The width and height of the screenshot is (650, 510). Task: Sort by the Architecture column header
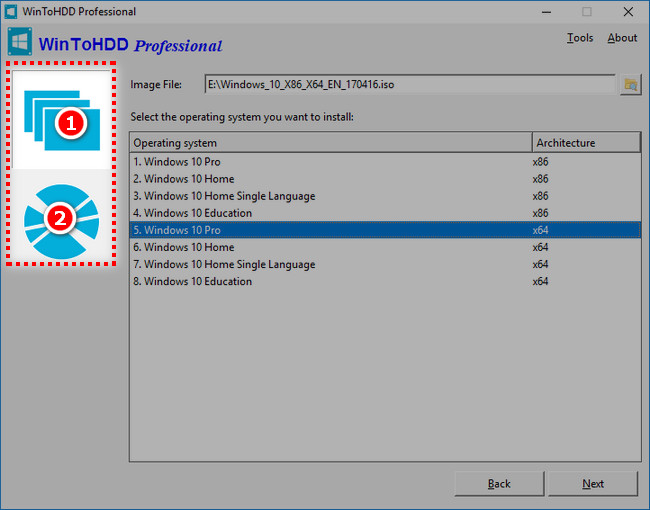587,143
